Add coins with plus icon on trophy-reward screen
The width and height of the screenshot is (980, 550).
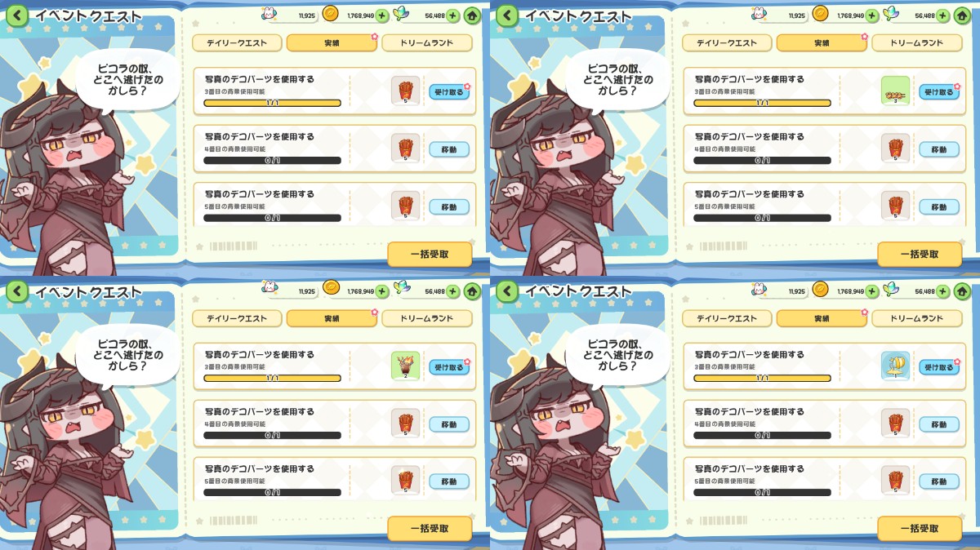(x=872, y=291)
